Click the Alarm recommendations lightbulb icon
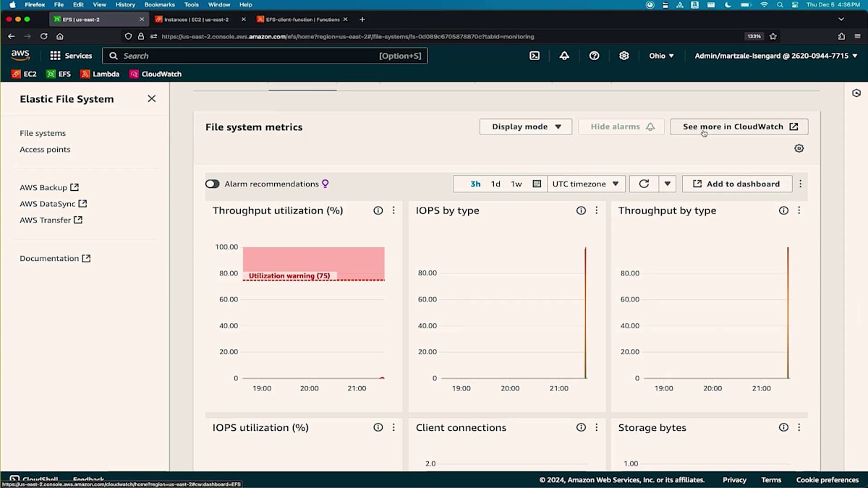This screenshot has width=868, height=488. (x=325, y=184)
